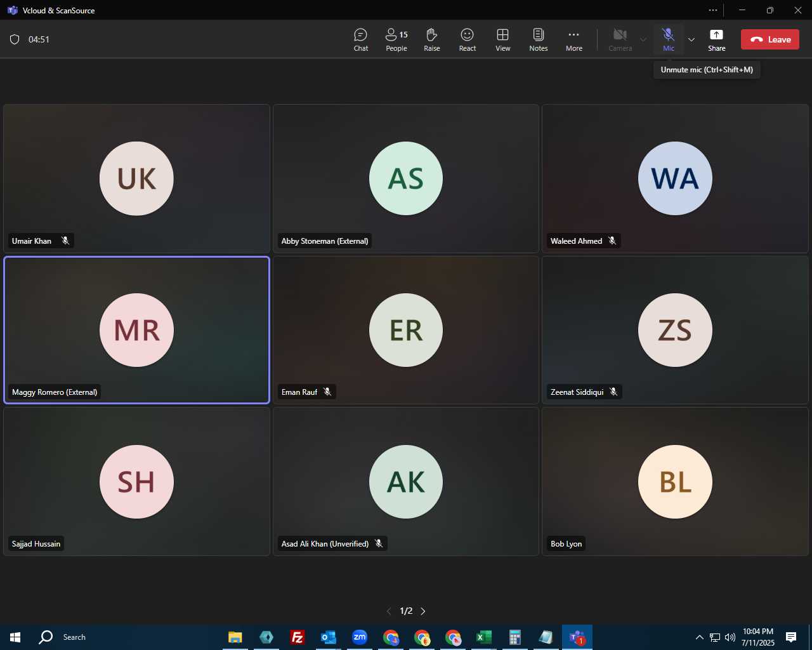Click the muted mic icon beside Zeenat Siddiqui
The image size is (812, 650).
point(613,392)
